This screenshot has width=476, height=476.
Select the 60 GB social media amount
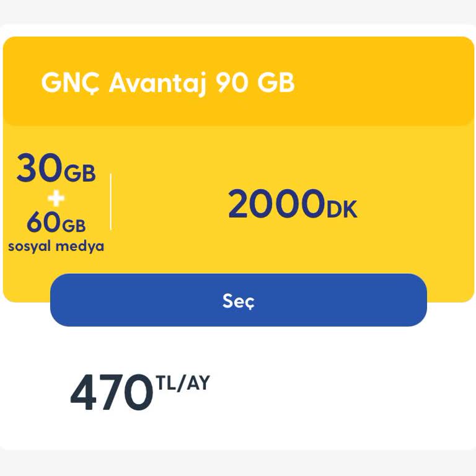[x=56, y=223]
